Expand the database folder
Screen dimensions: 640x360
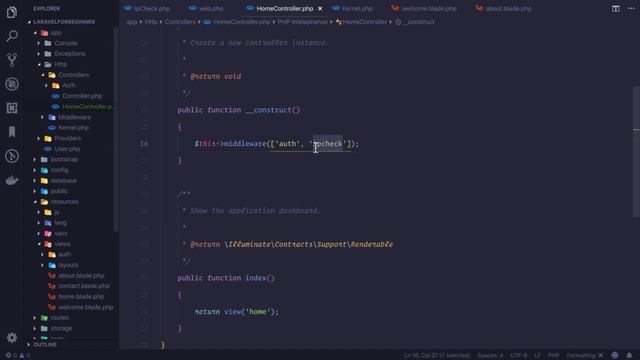(63, 180)
